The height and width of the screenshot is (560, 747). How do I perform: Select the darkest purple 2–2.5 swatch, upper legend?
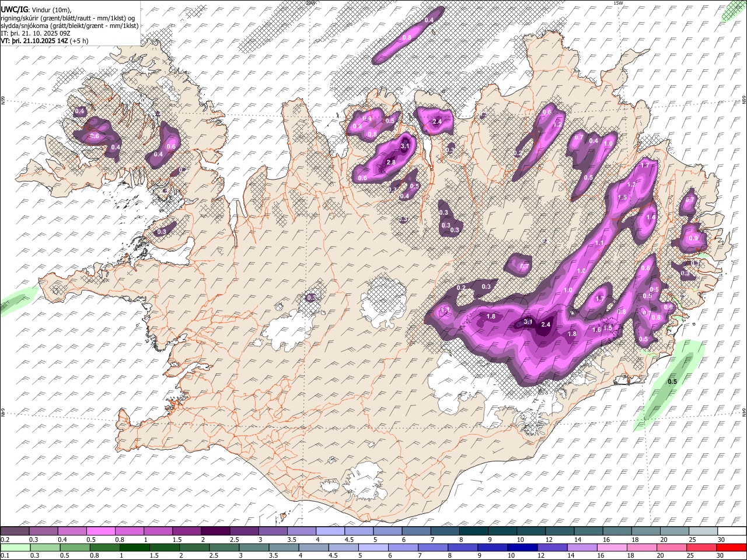point(215,531)
